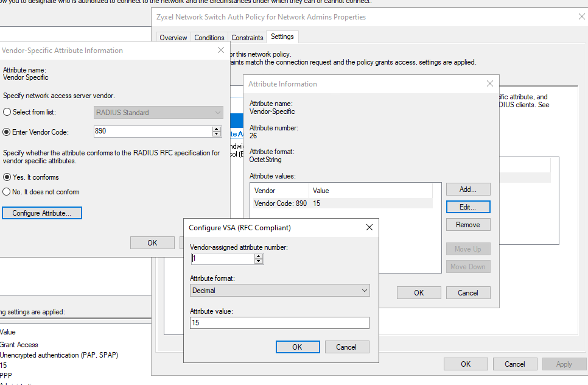Close the Attribute Information dialog

[490, 83]
